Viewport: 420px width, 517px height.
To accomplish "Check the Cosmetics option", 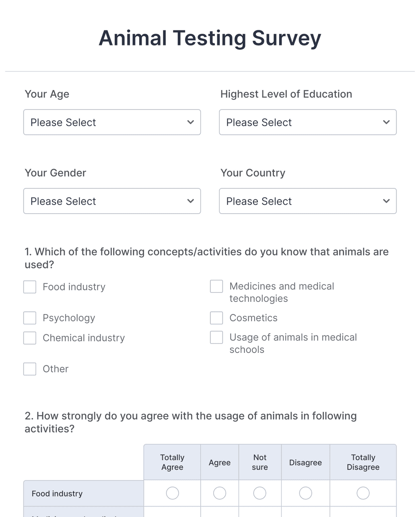I will coord(216,318).
